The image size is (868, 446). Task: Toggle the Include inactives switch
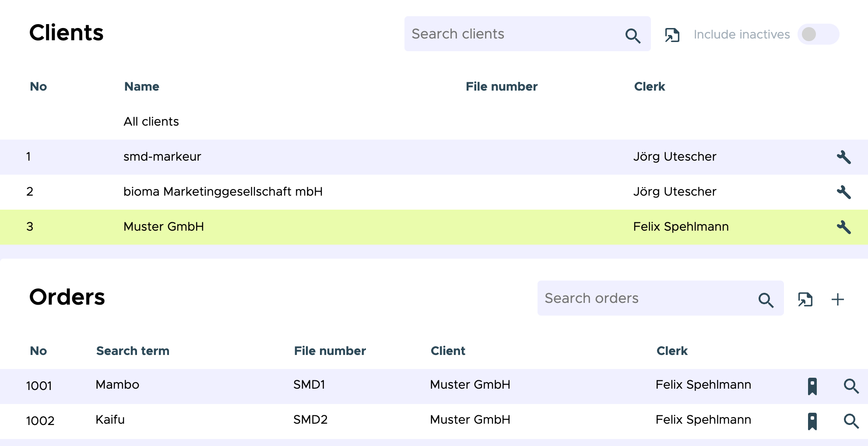818,34
